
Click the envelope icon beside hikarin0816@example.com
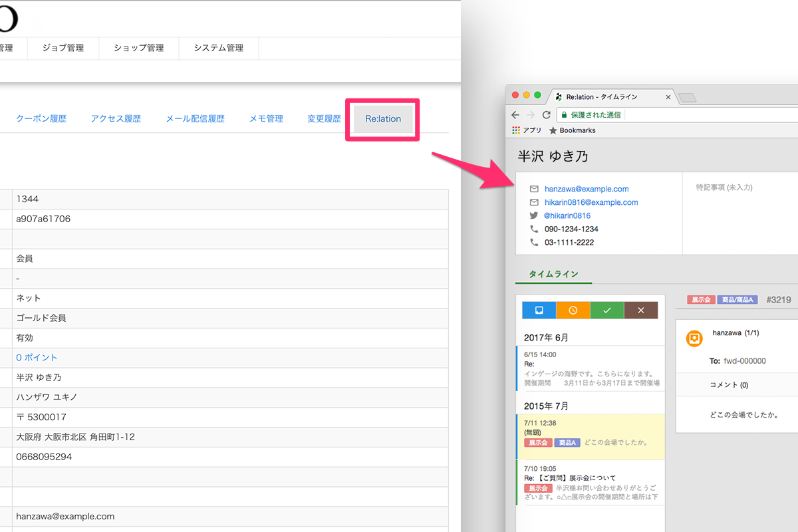(x=534, y=202)
